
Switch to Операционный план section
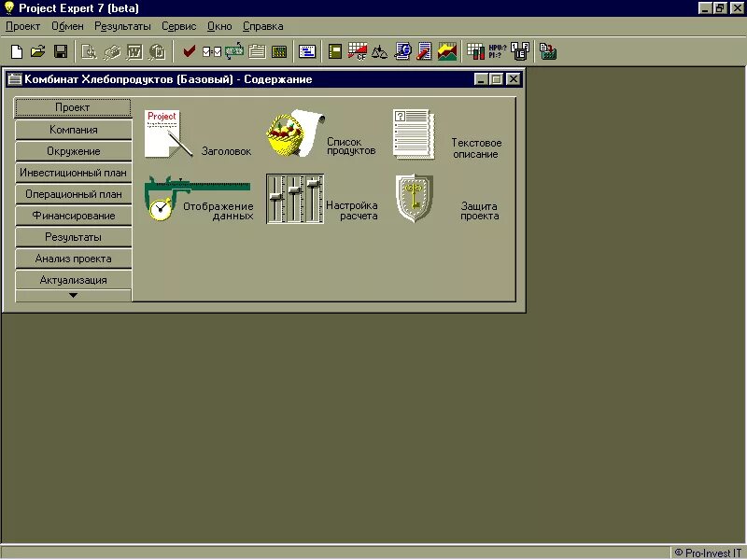[74, 194]
